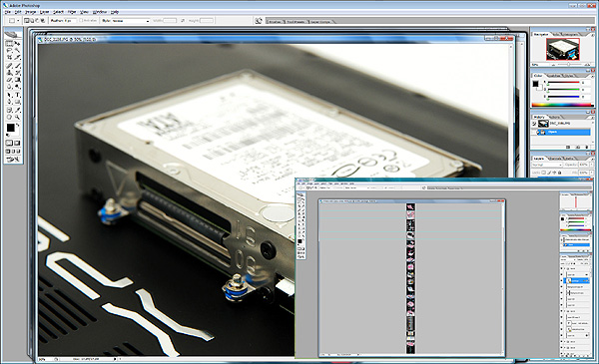Image resolution: width=599 pixels, height=364 pixels.
Task: Open the Filter menu
Action: point(72,12)
